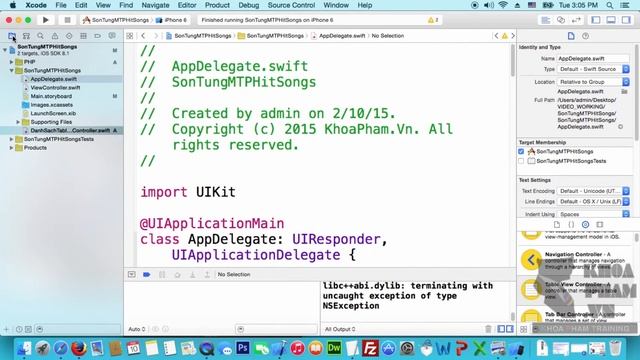Hide the debug area with toggle button
Image resolution: width=640 pixels, height=360 pixels.
[x=131, y=274]
